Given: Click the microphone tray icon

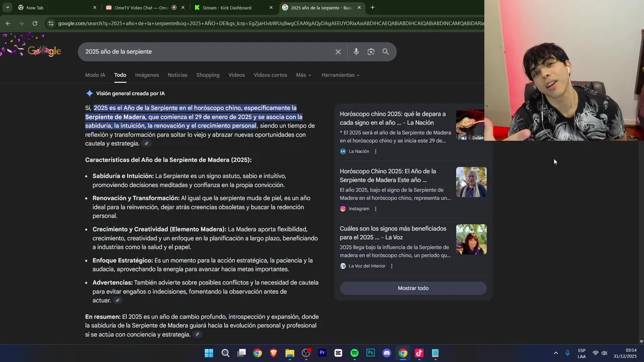Looking at the screenshot, I should (568, 353).
